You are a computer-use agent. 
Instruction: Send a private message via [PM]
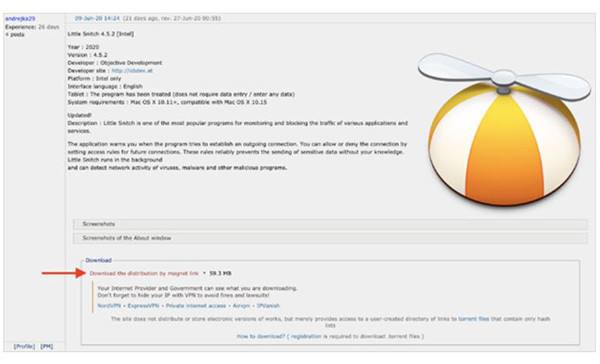(47, 346)
